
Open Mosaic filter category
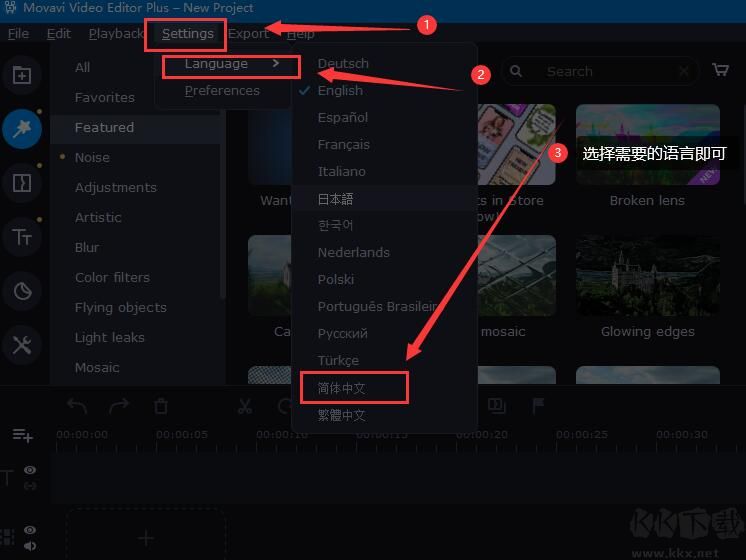tap(97, 367)
